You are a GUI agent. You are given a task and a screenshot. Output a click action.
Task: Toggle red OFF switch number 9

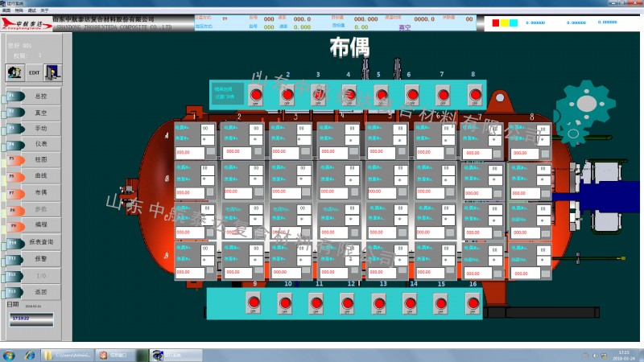tap(254, 303)
